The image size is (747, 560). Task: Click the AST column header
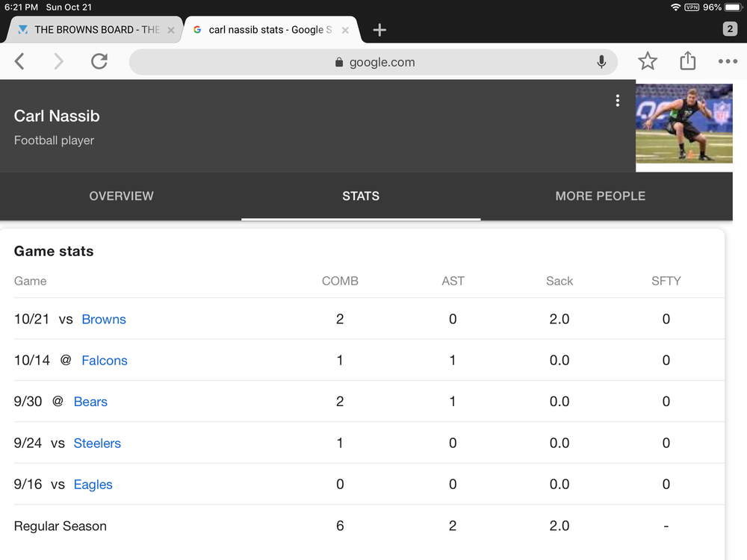pyautogui.click(x=453, y=281)
